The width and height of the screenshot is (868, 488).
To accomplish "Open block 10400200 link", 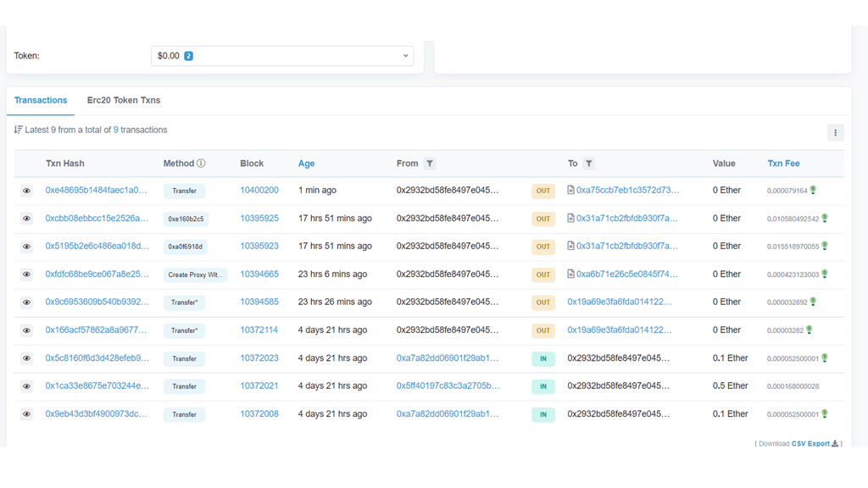I will click(259, 191).
